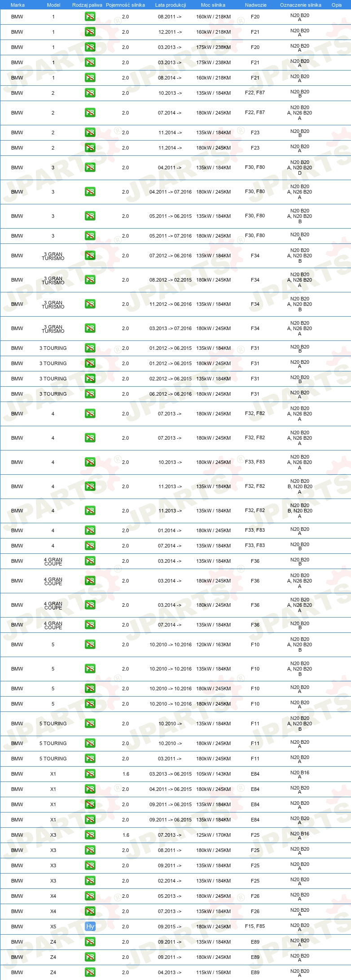Click the 04.2013 -> production date cell

[x=170, y=972]
